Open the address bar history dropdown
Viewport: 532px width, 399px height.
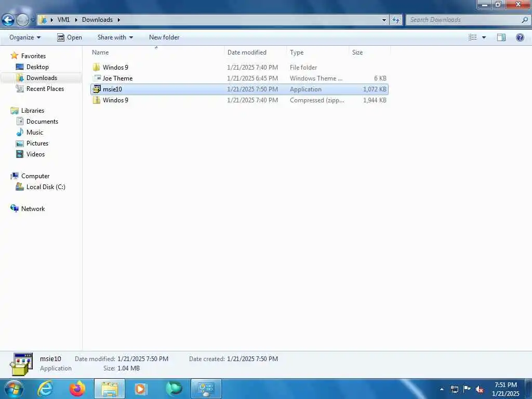[384, 20]
